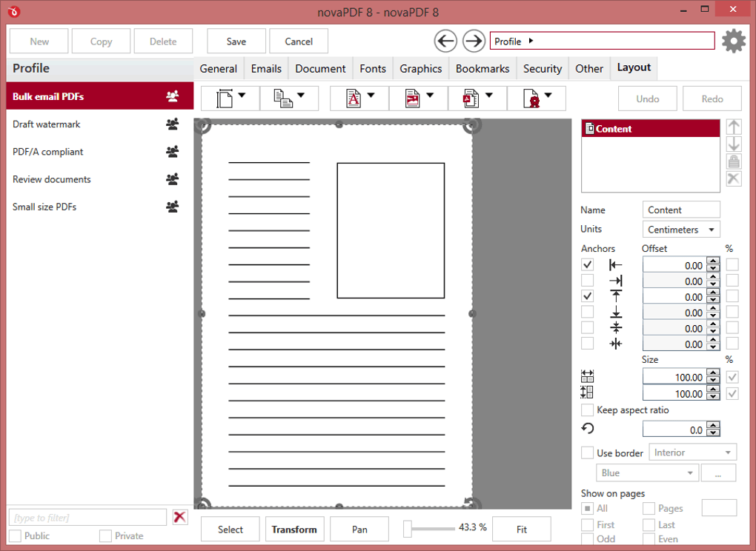Lock the layout object with the padlock icon

[733, 161]
